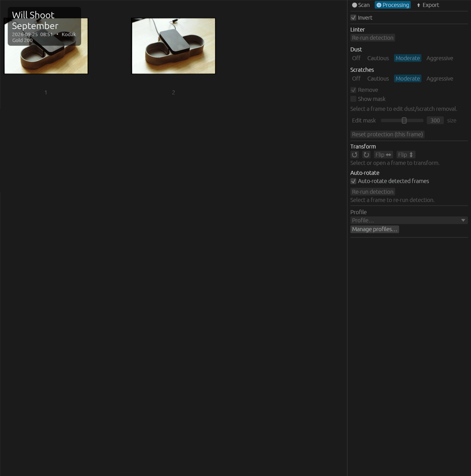Image resolution: width=471 pixels, height=476 pixels.
Task: Click the frame number 2 label
Action: click(173, 92)
